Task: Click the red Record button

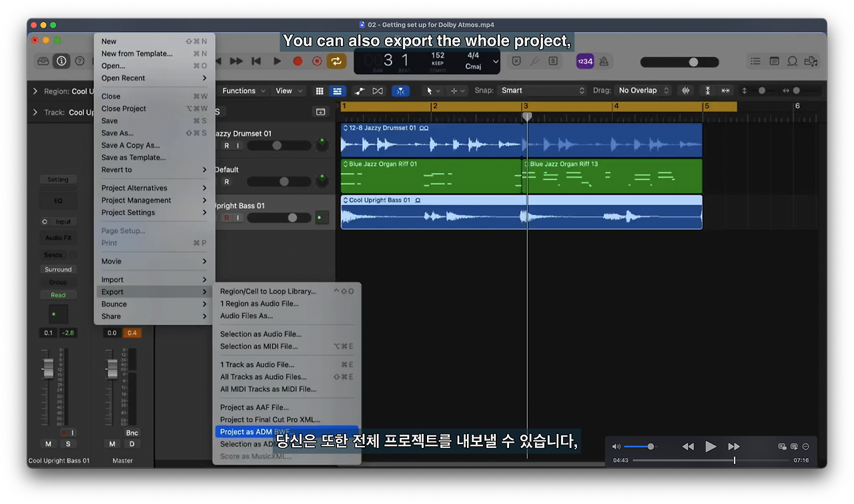Action: (298, 61)
